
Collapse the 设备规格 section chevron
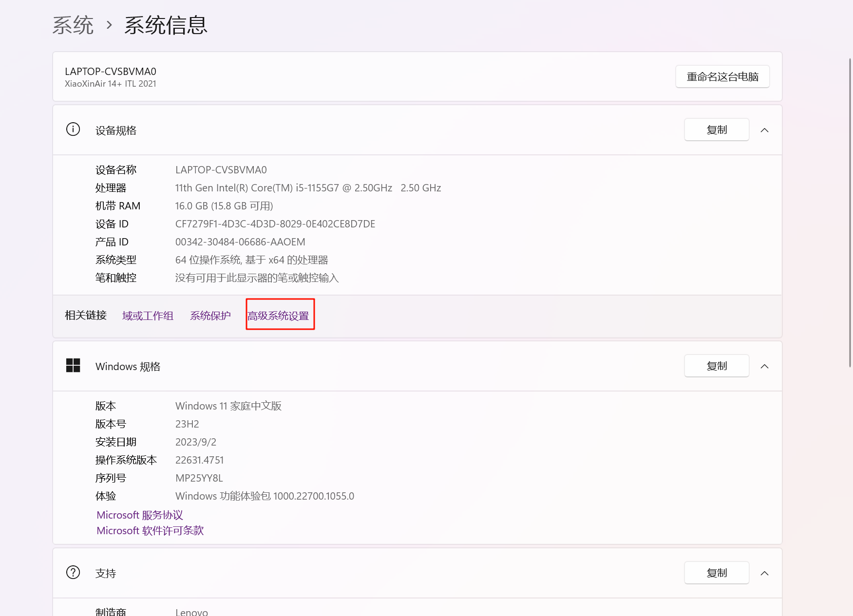tap(764, 130)
